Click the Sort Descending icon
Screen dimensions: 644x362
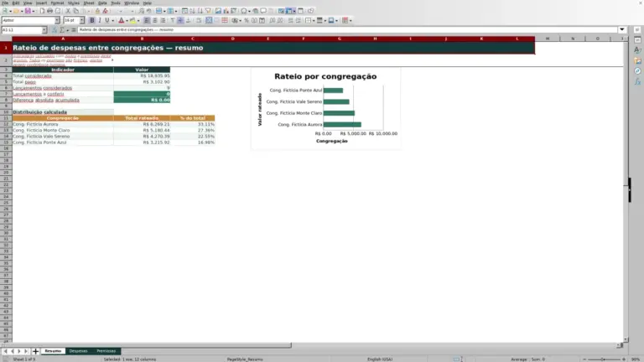click(200, 11)
